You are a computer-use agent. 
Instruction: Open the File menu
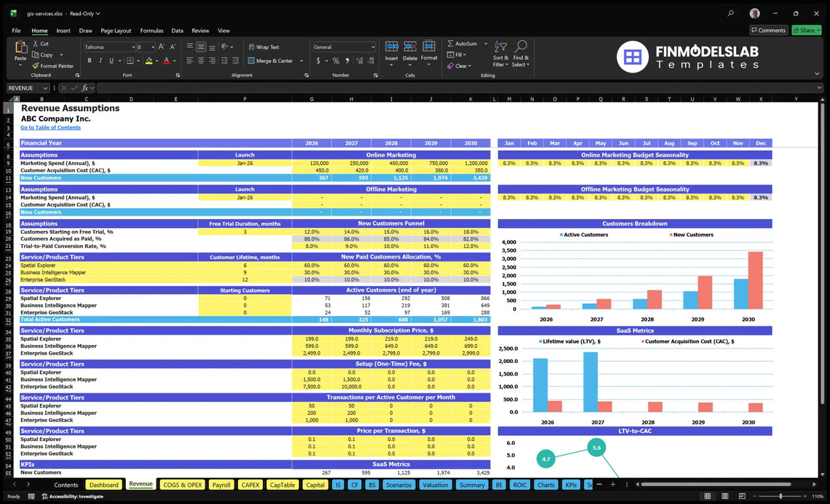tap(16, 30)
